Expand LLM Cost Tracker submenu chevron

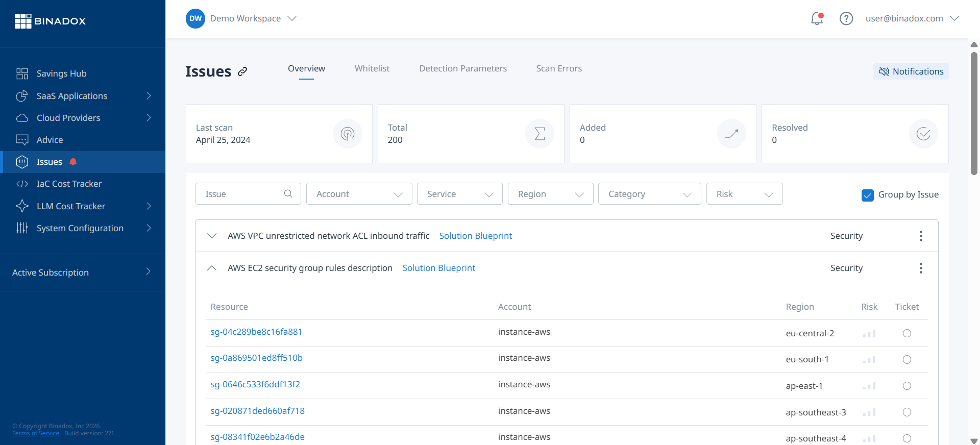[149, 206]
